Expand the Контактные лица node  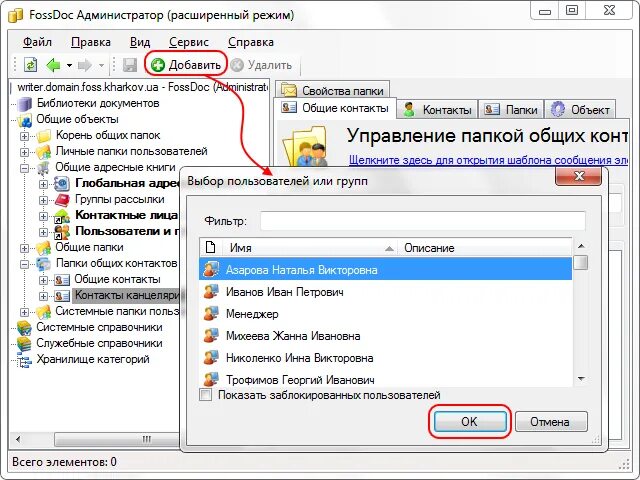pos(43,216)
